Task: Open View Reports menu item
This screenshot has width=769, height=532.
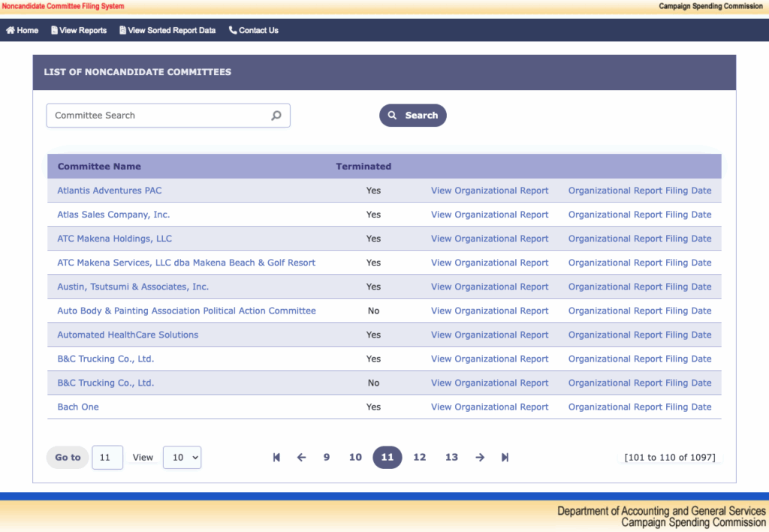Action: click(79, 31)
